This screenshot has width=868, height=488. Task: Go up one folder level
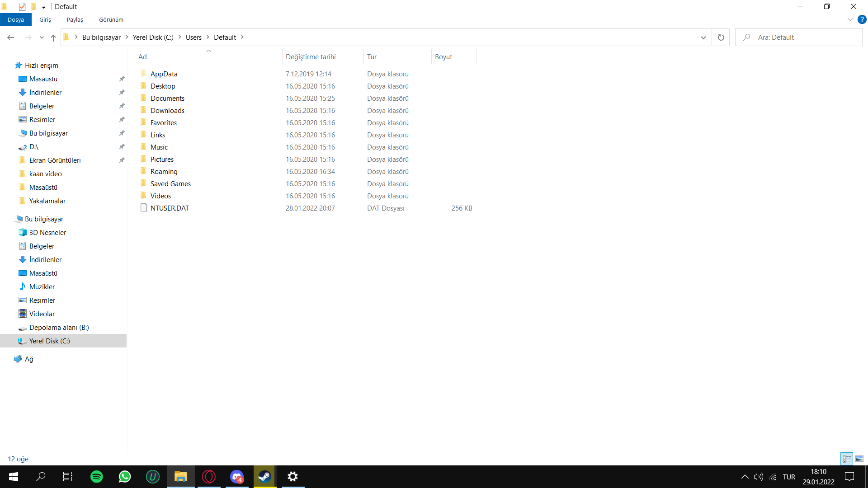pyautogui.click(x=53, y=38)
